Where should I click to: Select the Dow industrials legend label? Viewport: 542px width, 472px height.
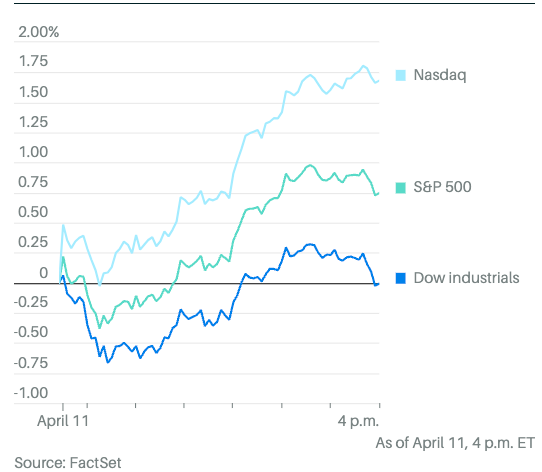(x=466, y=278)
